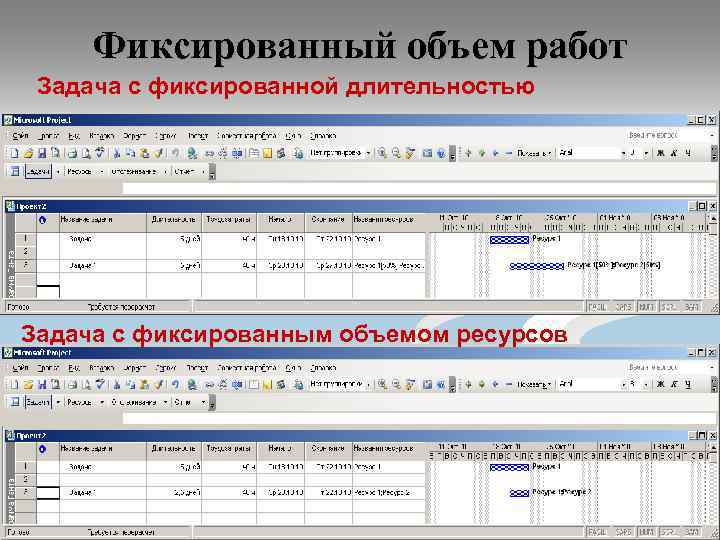
Task: Select row 3 Gantt bar in lower chart
Action: click(x=519, y=493)
